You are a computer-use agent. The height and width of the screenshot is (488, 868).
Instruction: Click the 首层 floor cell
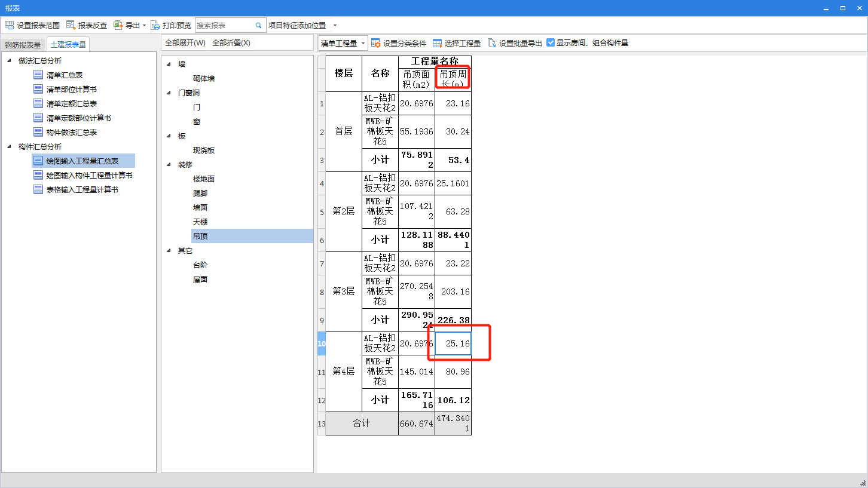(344, 131)
